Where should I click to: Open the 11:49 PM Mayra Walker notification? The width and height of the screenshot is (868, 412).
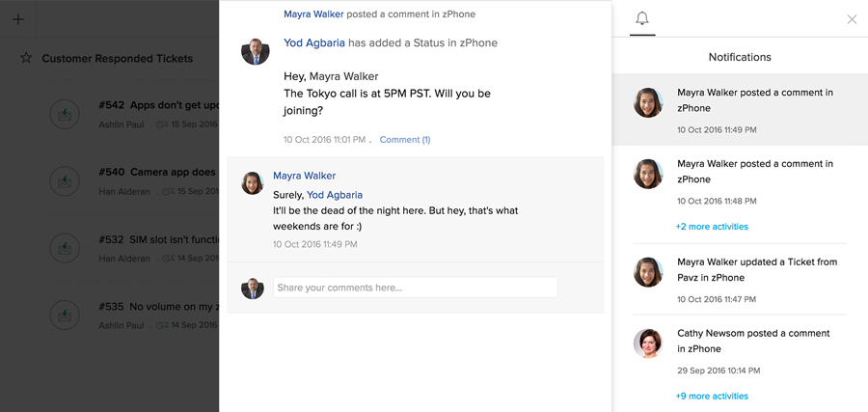[x=740, y=110]
